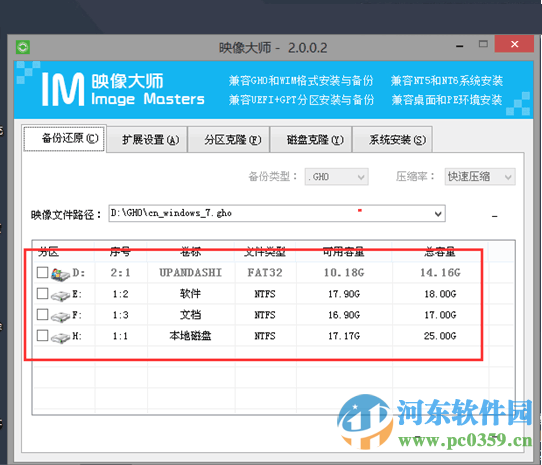Click the 1:2 sequence number cell
542x465 pixels.
121,294
